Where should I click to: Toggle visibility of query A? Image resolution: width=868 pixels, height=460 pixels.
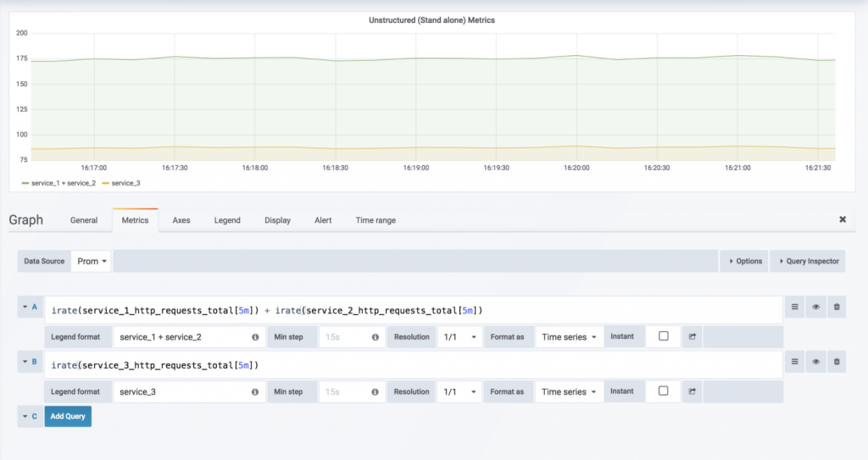[x=815, y=308]
